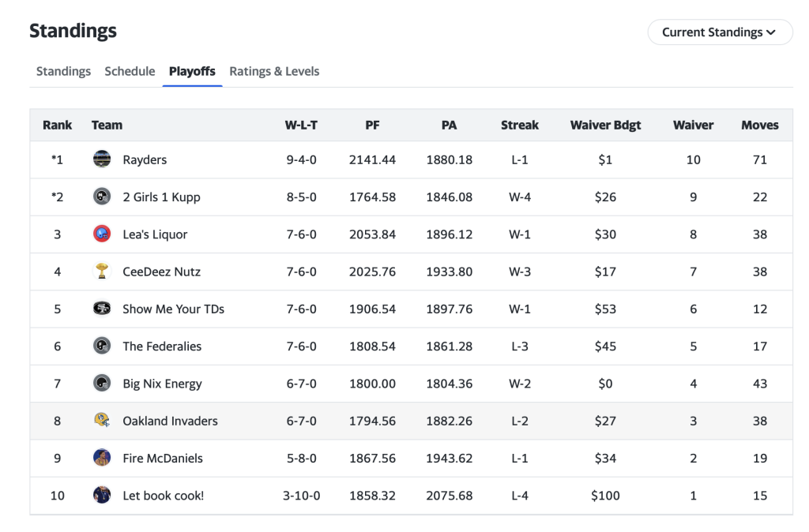Image resolution: width=809 pixels, height=532 pixels.
Task: Open the Big Nix Energy team link
Action: coord(162,384)
